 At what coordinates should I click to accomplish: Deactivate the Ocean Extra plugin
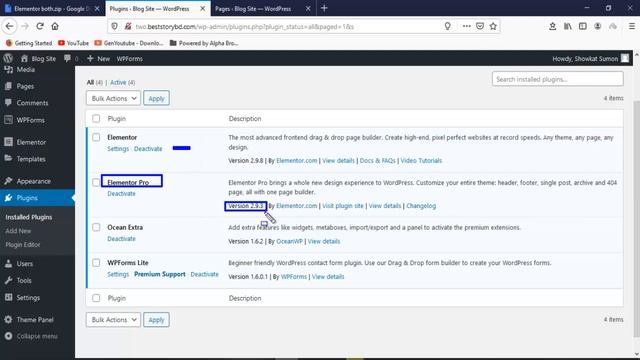(121, 238)
